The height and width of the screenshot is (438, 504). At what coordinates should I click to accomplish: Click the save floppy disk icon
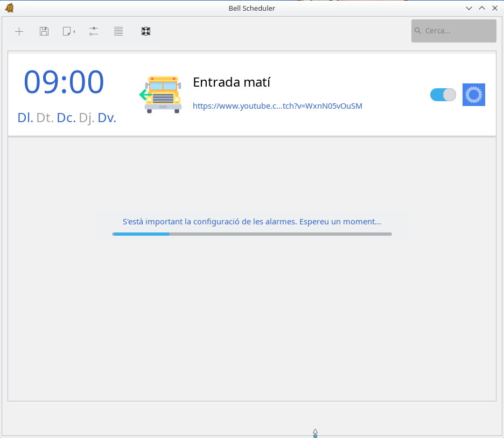coord(44,31)
